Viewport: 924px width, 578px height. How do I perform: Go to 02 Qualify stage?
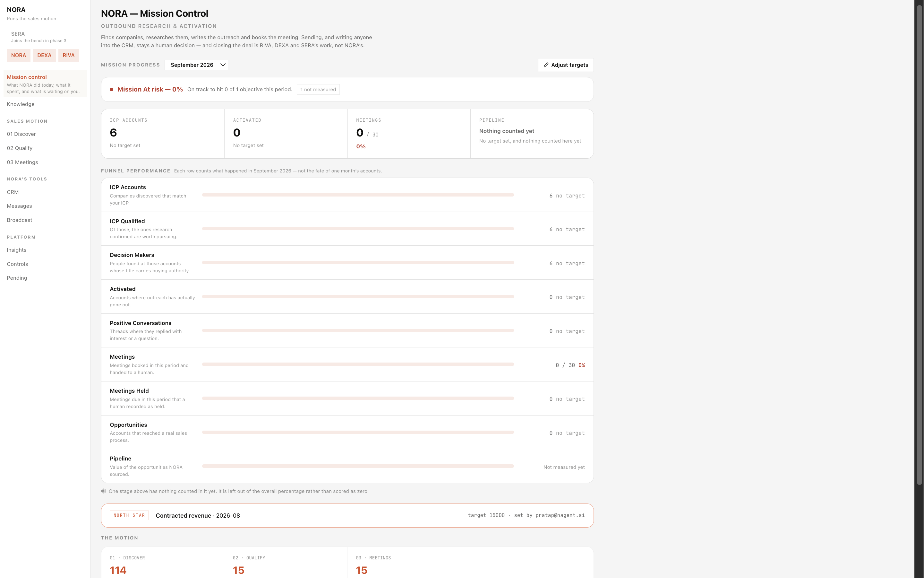pyautogui.click(x=20, y=148)
